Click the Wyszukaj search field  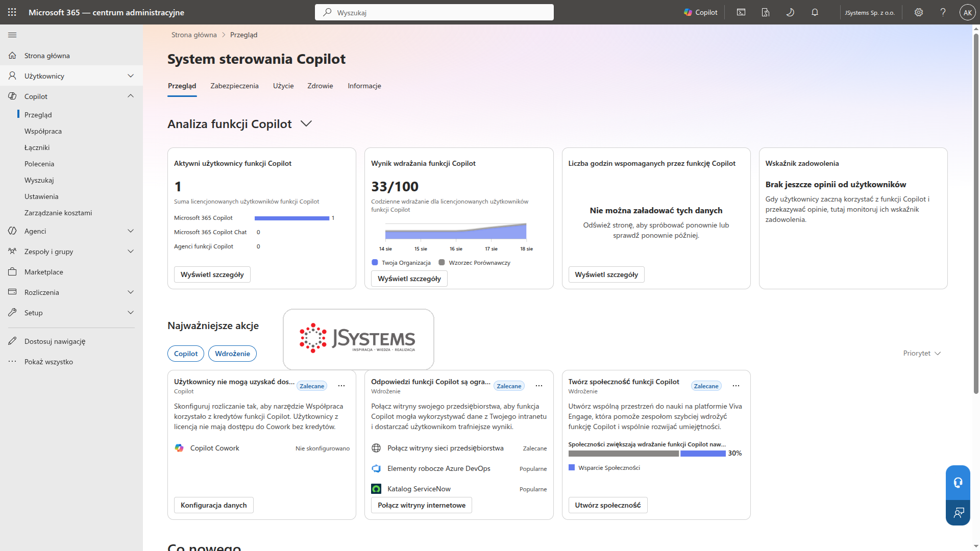pos(434,12)
